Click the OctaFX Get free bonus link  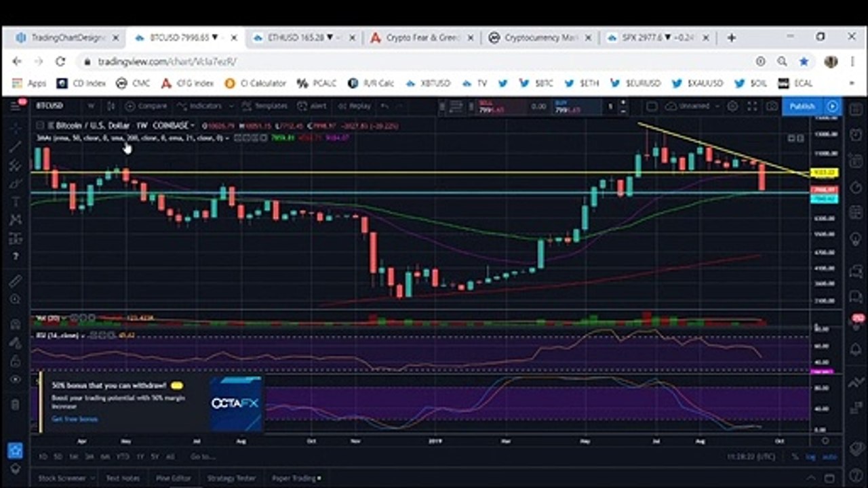click(x=75, y=419)
